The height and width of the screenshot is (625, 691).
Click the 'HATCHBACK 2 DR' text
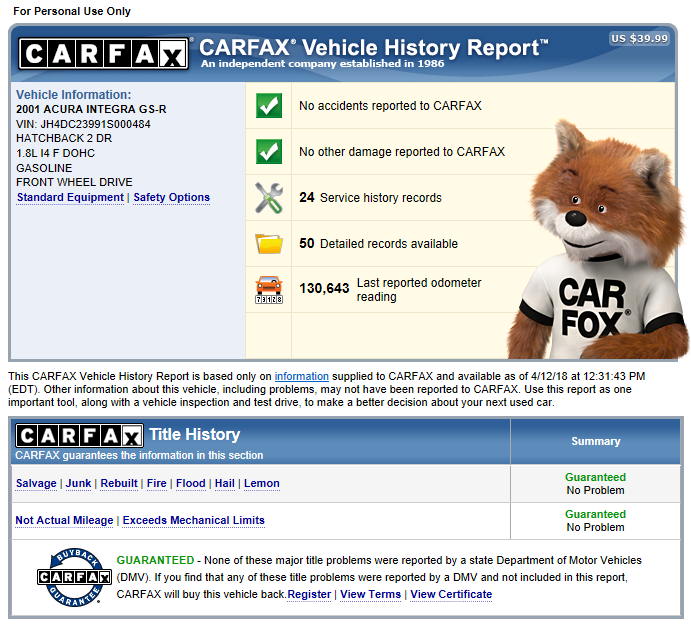click(x=64, y=138)
